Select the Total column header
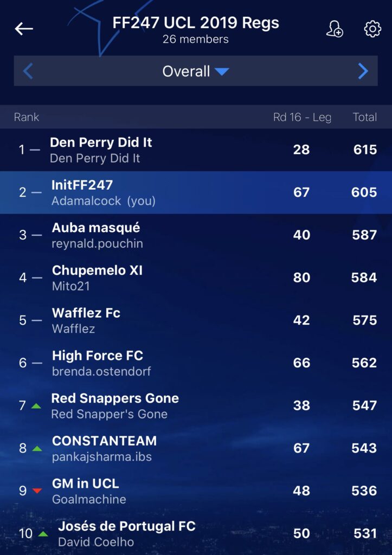The image size is (392, 555). click(x=365, y=117)
